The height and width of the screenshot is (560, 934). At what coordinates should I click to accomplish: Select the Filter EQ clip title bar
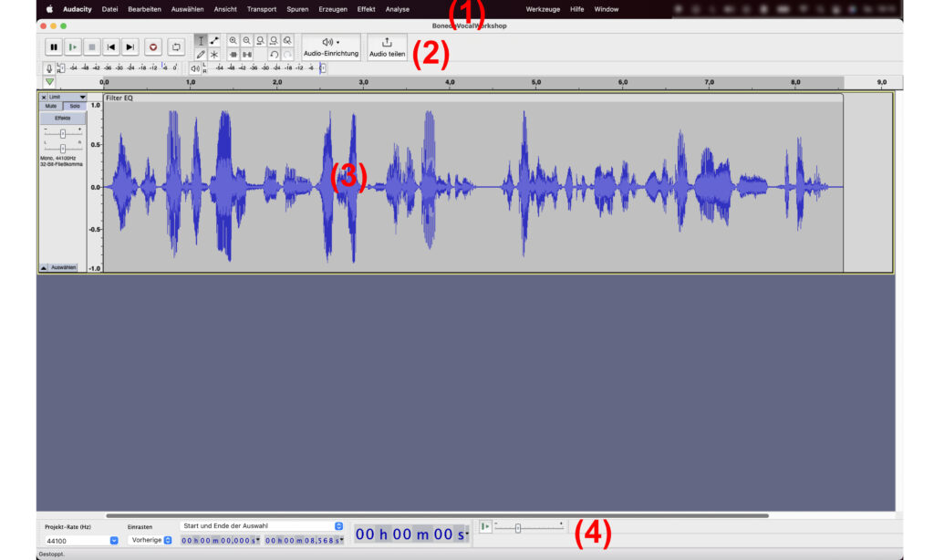473,98
